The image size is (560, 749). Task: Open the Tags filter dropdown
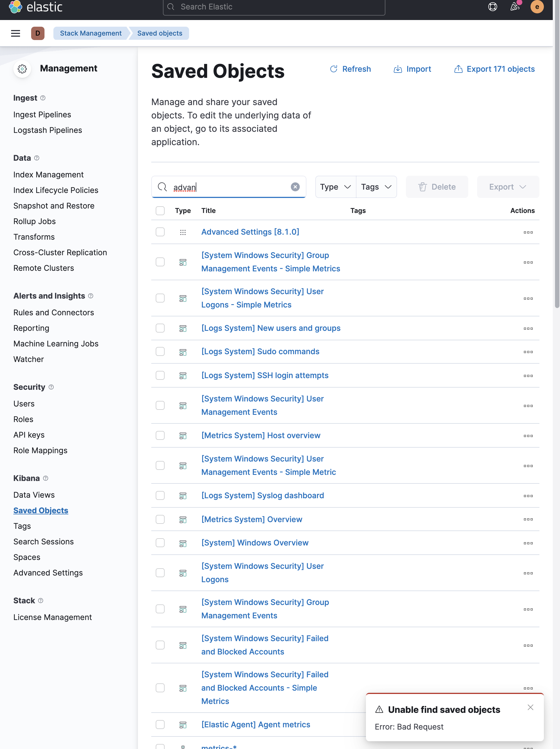(376, 187)
